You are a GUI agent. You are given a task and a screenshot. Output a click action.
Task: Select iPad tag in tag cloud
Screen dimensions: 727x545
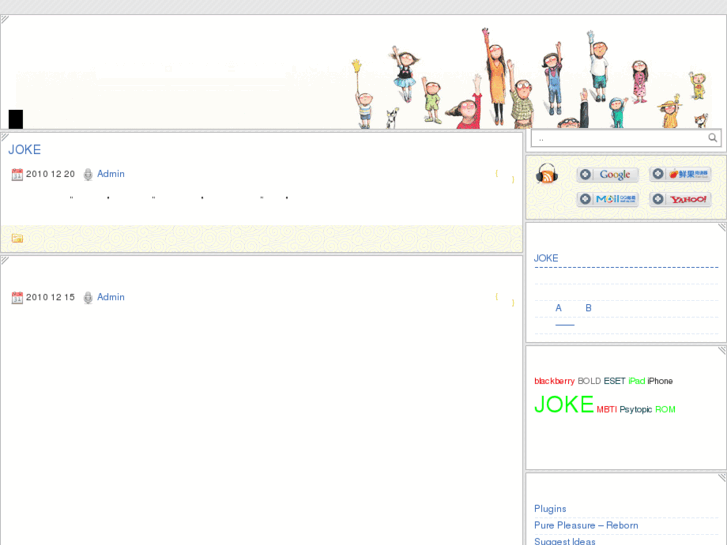(x=637, y=381)
